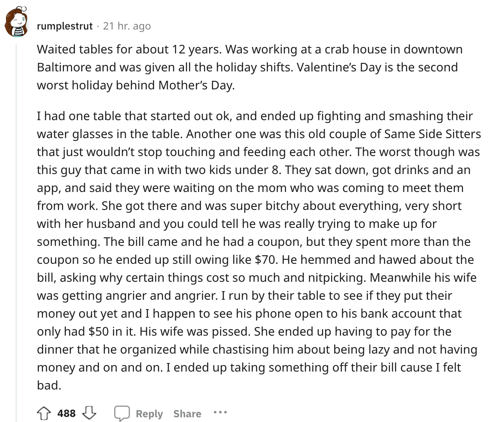Open the three-dot overflow options menu

pyautogui.click(x=221, y=413)
